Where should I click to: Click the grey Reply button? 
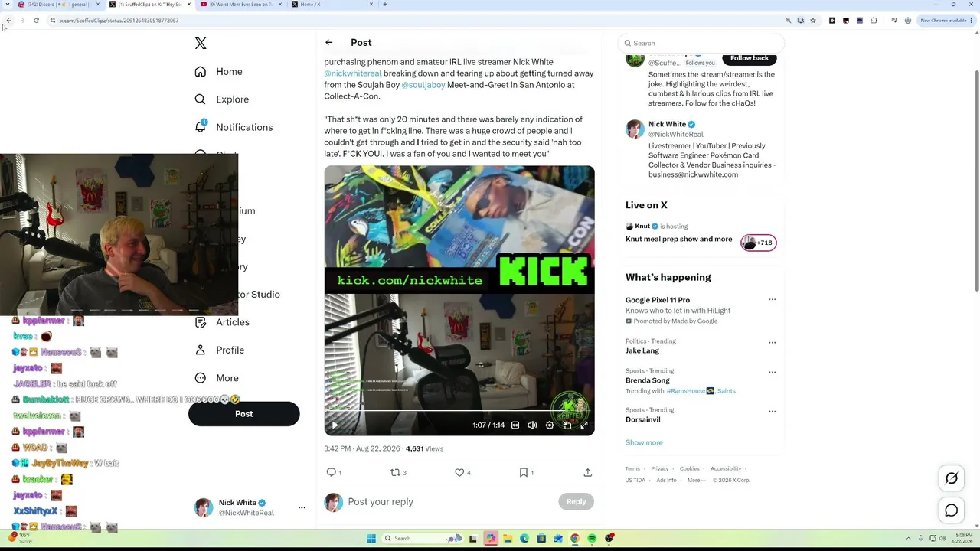[576, 502]
